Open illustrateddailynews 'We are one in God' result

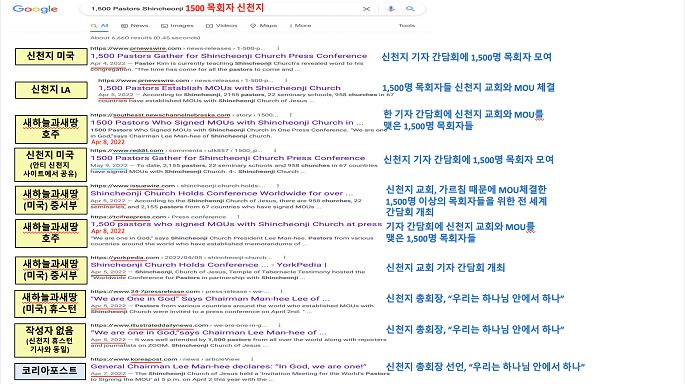(x=208, y=332)
